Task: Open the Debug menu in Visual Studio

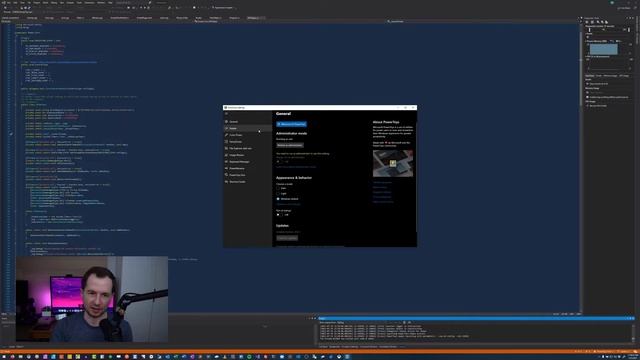Action: coord(54,2)
